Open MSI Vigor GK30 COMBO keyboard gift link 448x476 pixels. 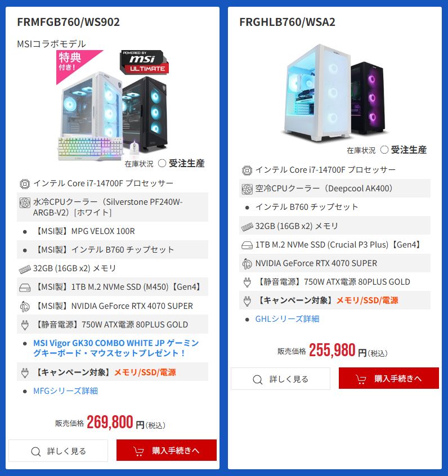pos(116,348)
